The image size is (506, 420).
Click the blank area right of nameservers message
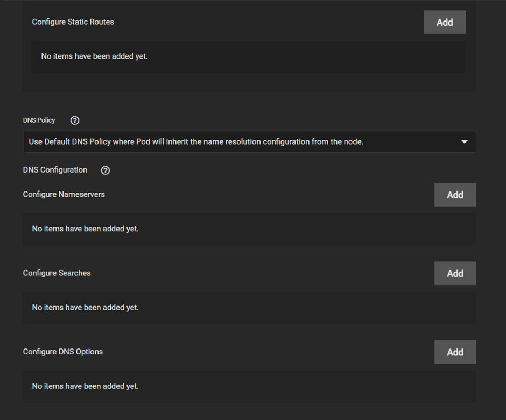pos(307,229)
